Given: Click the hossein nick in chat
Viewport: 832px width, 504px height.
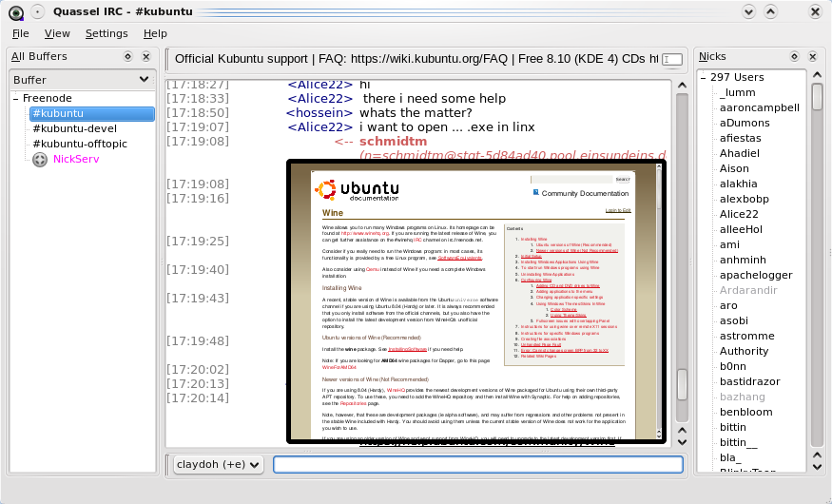Looking at the screenshot, I should pyautogui.click(x=319, y=113).
